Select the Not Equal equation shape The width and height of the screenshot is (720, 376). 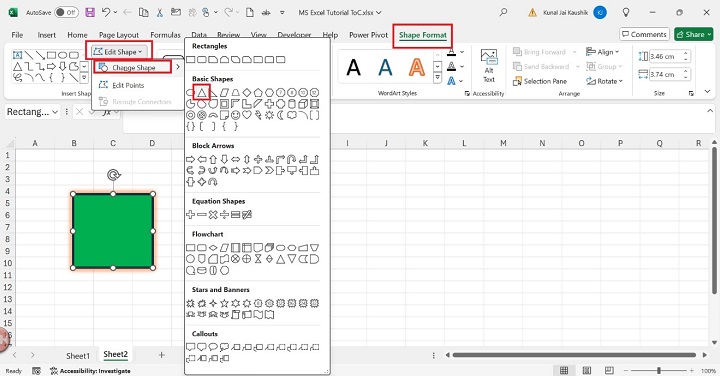(247, 214)
